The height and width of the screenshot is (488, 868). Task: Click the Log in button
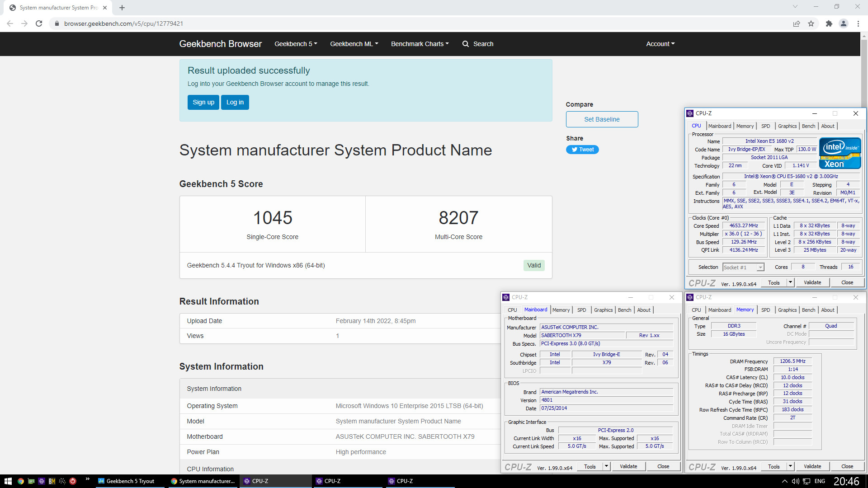(x=235, y=102)
